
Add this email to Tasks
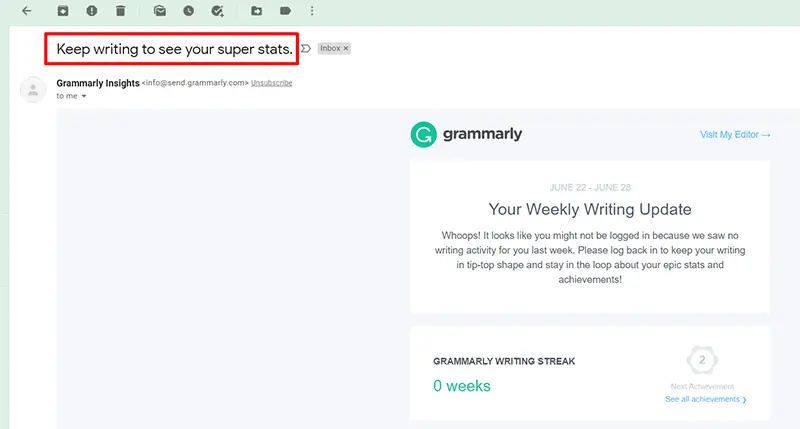pyautogui.click(x=218, y=11)
